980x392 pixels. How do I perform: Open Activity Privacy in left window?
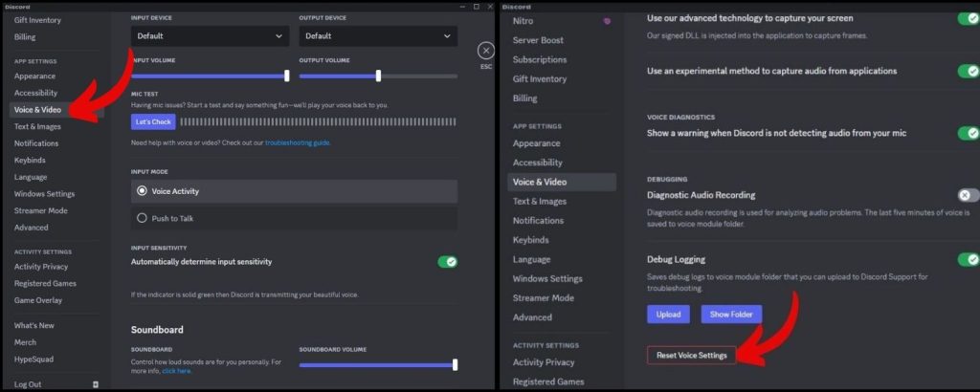click(41, 267)
